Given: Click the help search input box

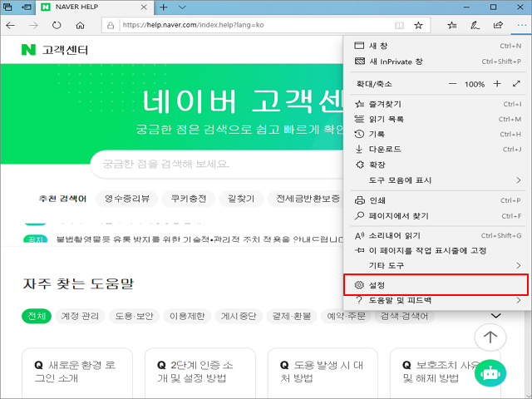Looking at the screenshot, I should coord(217,165).
